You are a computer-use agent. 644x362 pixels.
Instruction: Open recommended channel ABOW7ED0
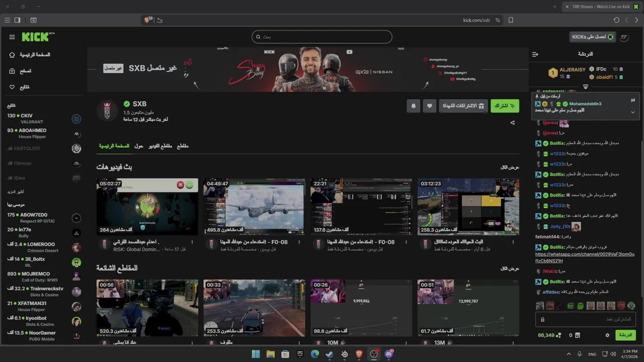[44, 218]
